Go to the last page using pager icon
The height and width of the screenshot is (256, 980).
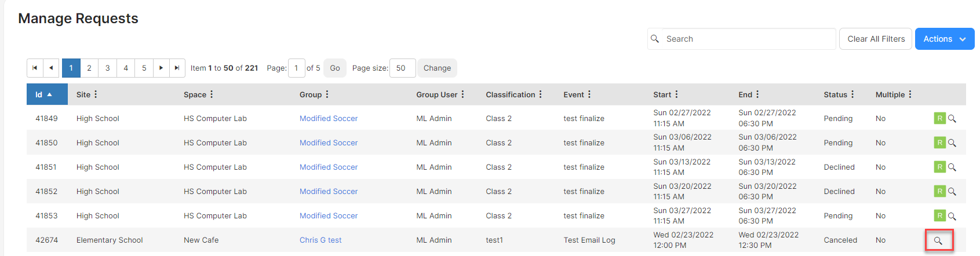tap(177, 68)
